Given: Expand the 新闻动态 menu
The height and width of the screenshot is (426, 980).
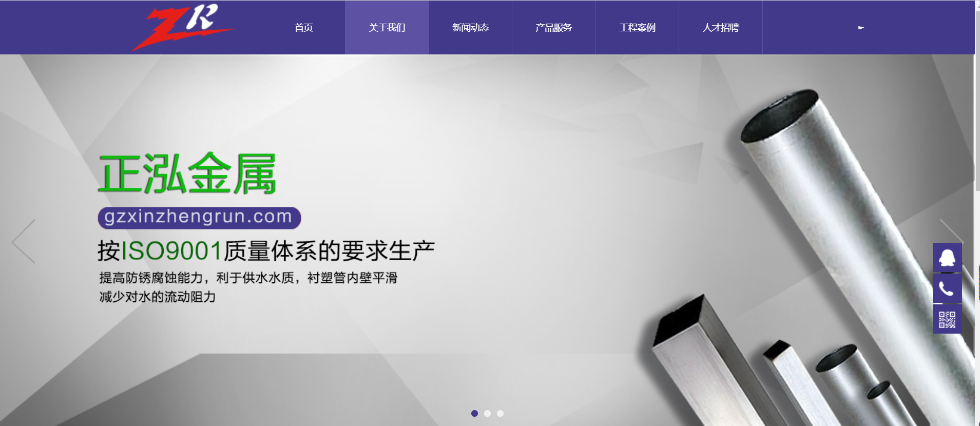Looking at the screenshot, I should pyautogui.click(x=470, y=28).
